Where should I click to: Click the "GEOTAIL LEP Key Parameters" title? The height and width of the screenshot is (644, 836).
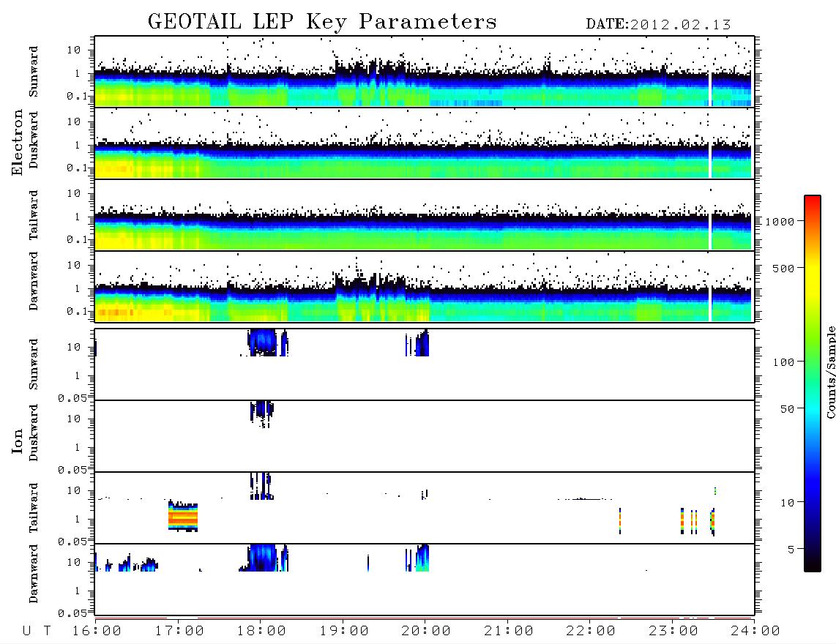tap(322, 22)
